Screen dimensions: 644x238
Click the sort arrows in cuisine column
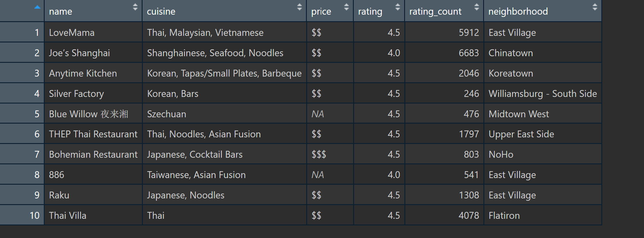299,7
